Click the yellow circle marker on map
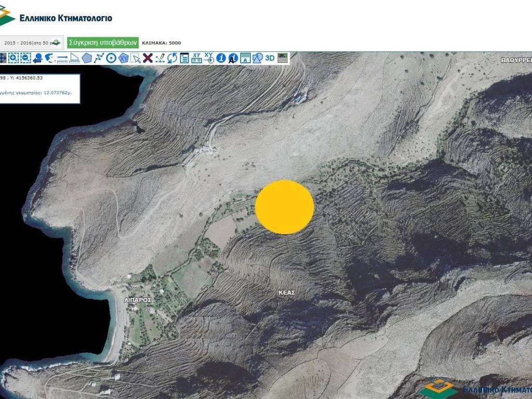Image resolution: width=532 pixels, height=399 pixels. (285, 207)
